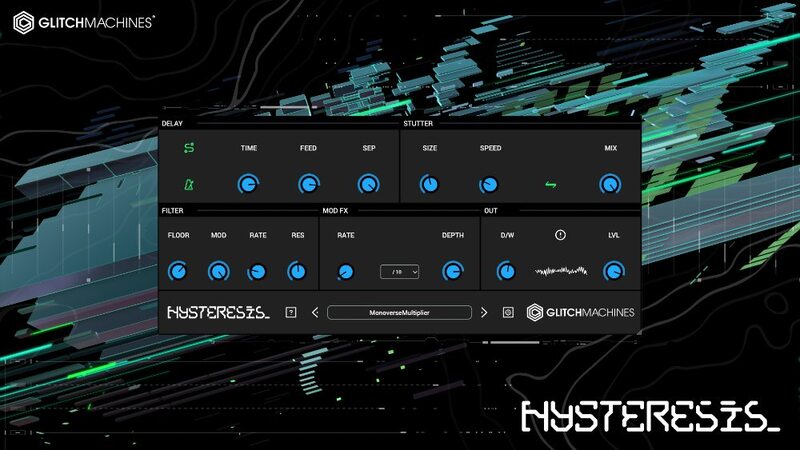Click the filter MOD knob

(218, 271)
